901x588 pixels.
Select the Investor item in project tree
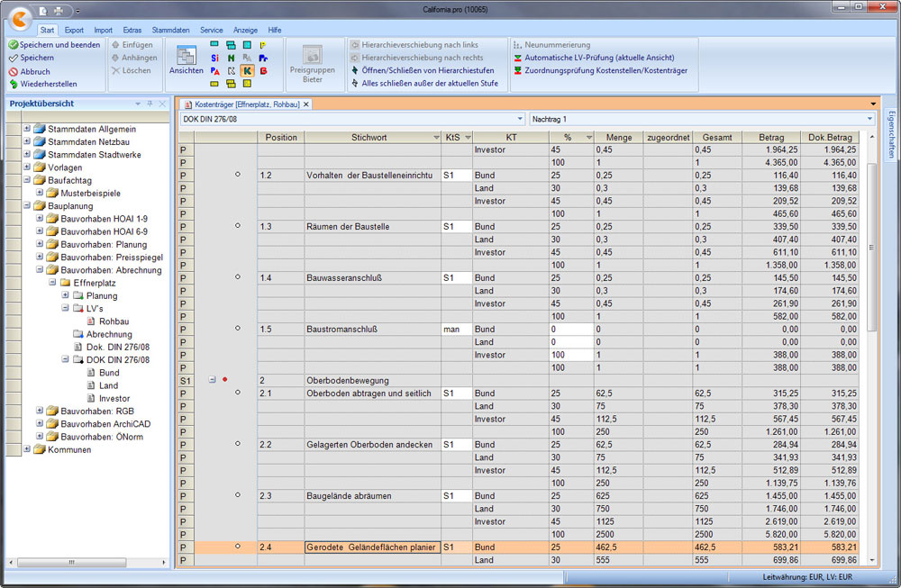tap(114, 398)
